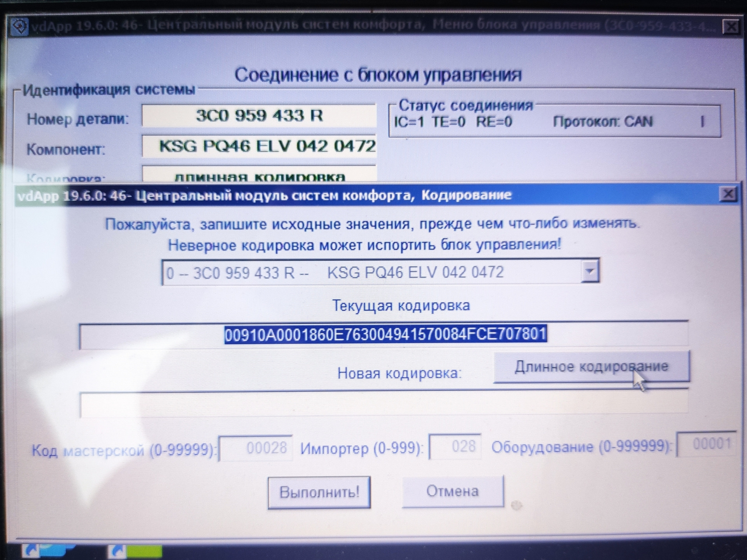The width and height of the screenshot is (747, 560).
Task: Click the Импортер field 028
Action: (x=454, y=446)
